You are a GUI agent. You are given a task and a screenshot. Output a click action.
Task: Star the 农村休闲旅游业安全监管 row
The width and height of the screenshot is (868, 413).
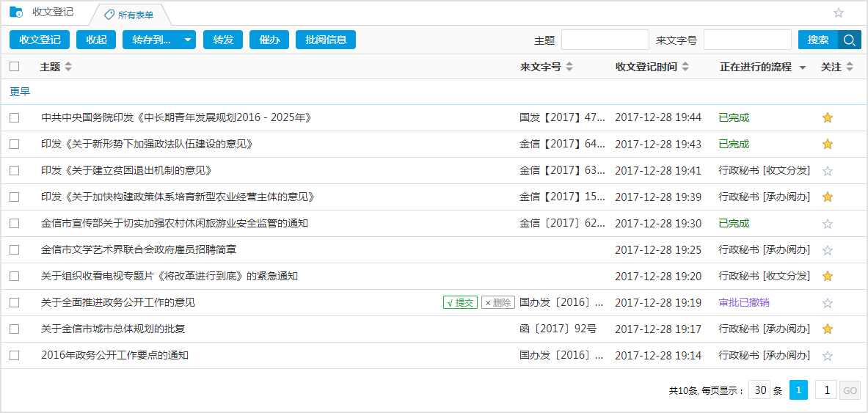(x=828, y=224)
